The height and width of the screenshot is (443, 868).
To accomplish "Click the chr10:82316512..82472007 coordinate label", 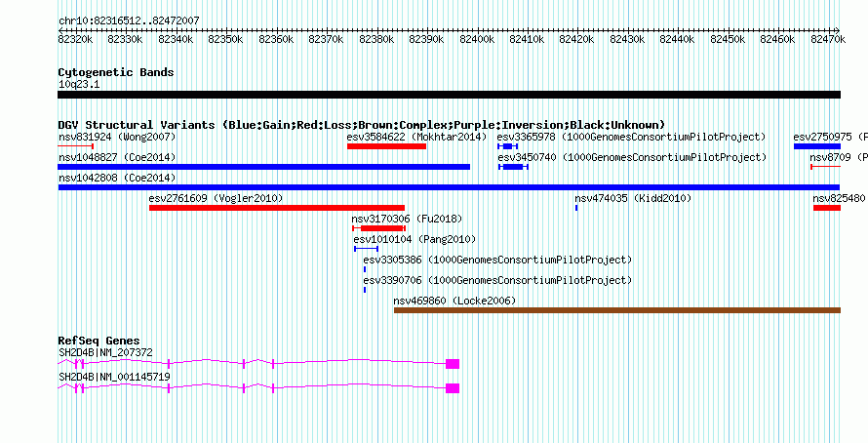I will pyautogui.click(x=129, y=21).
